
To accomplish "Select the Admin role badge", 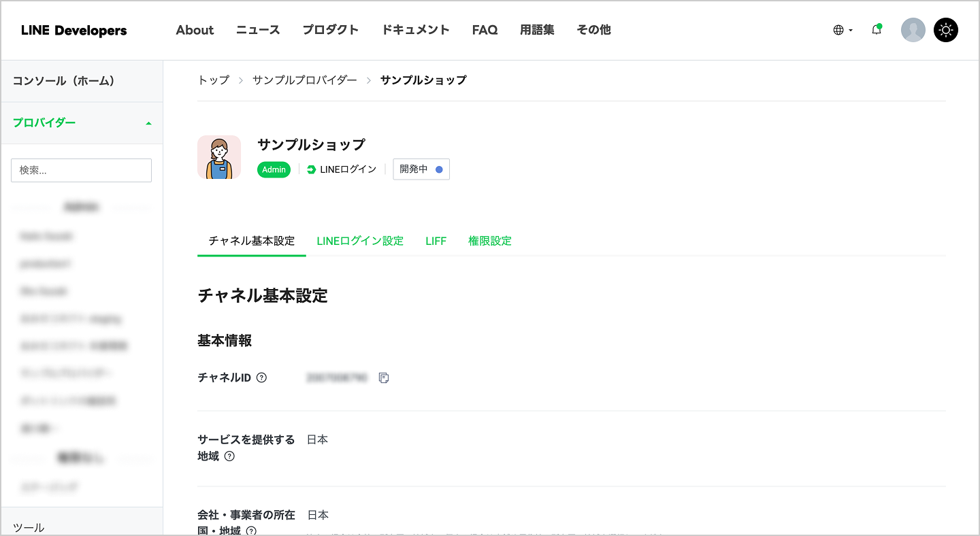I will (274, 169).
